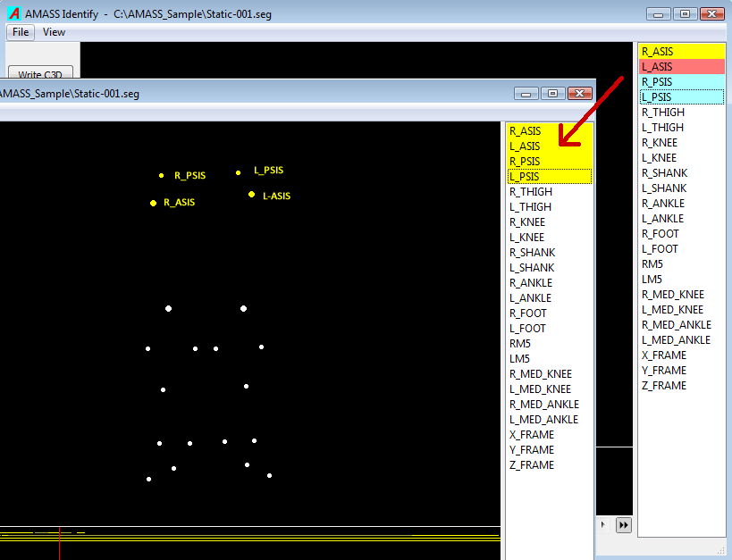The width and height of the screenshot is (732, 560).
Task: Select R_ANKLE in the back window list
Action: coord(682,203)
